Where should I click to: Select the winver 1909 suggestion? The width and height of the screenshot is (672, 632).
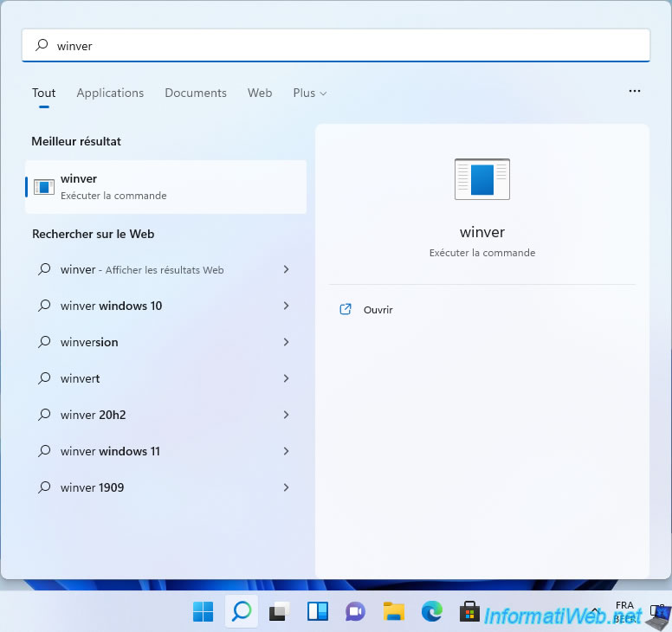[166, 487]
